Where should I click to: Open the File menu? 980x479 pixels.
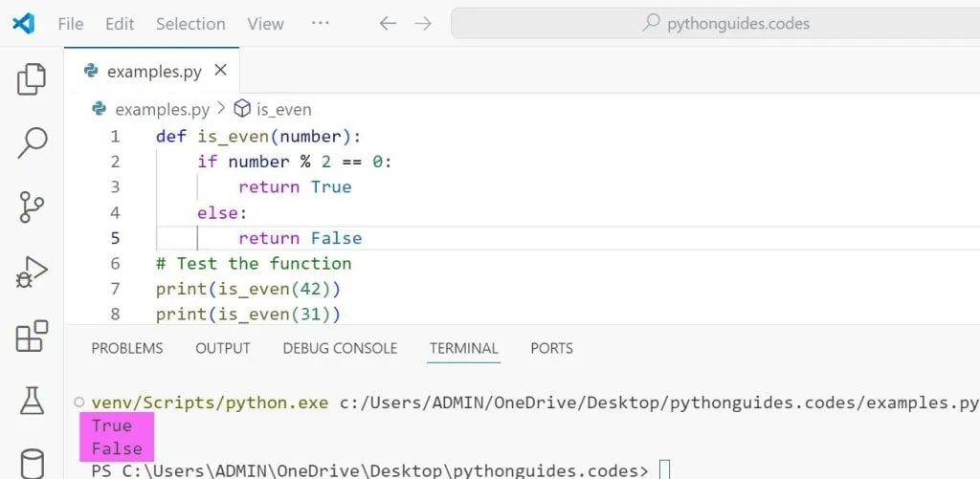71,24
